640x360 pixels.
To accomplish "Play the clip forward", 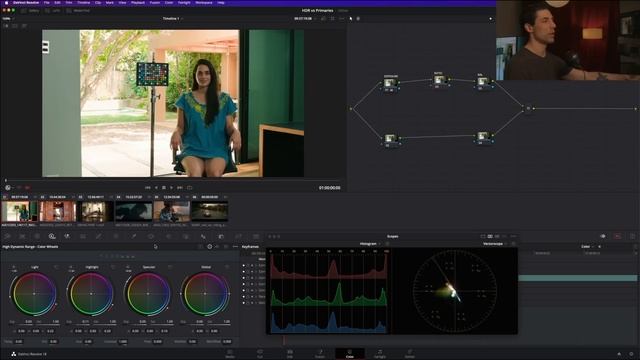I will point(171,188).
